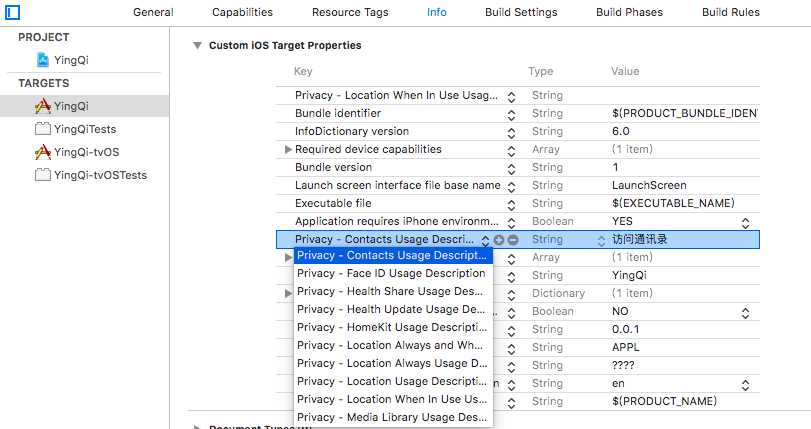Viewport: 811px width, 429px height.
Task: Click the 0.0.1 version value
Action: tap(625, 329)
